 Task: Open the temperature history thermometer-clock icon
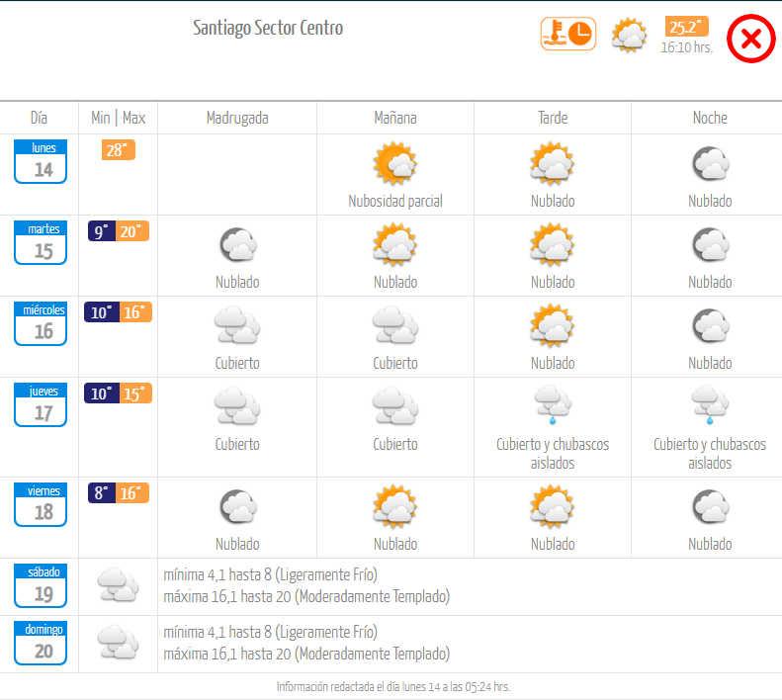[x=568, y=34]
